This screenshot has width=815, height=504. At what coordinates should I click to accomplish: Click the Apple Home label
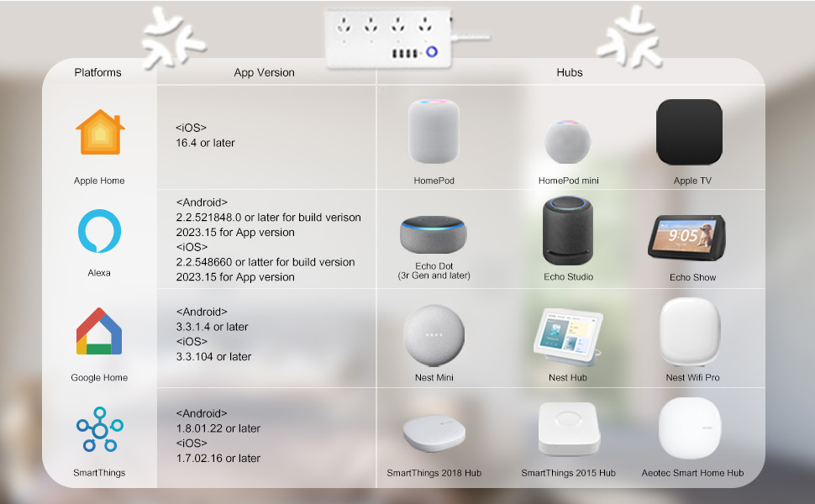click(x=99, y=181)
